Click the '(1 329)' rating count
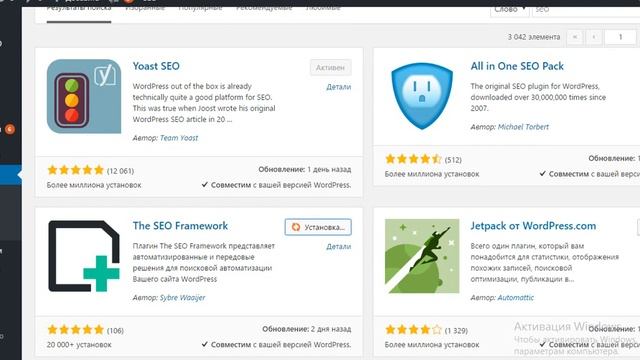Image resolution: width=640 pixels, height=360 pixels. pos(456,330)
